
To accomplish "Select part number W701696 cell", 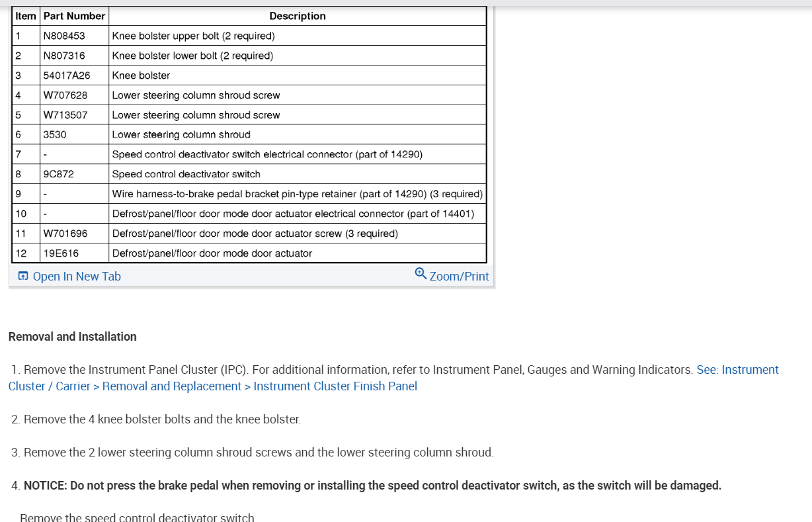I will 75,234.
